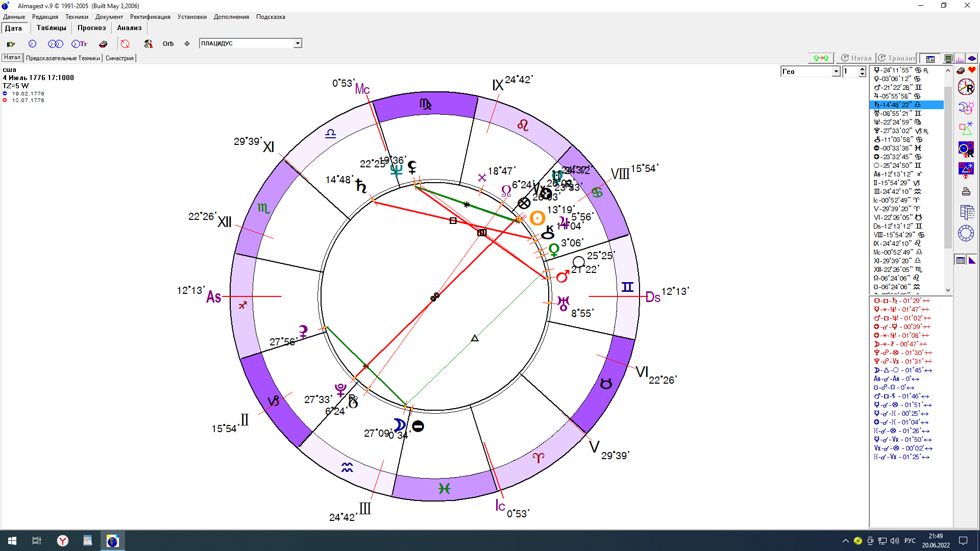Select the Натал sub-tab
The width and height of the screenshot is (980, 551).
pos(12,58)
